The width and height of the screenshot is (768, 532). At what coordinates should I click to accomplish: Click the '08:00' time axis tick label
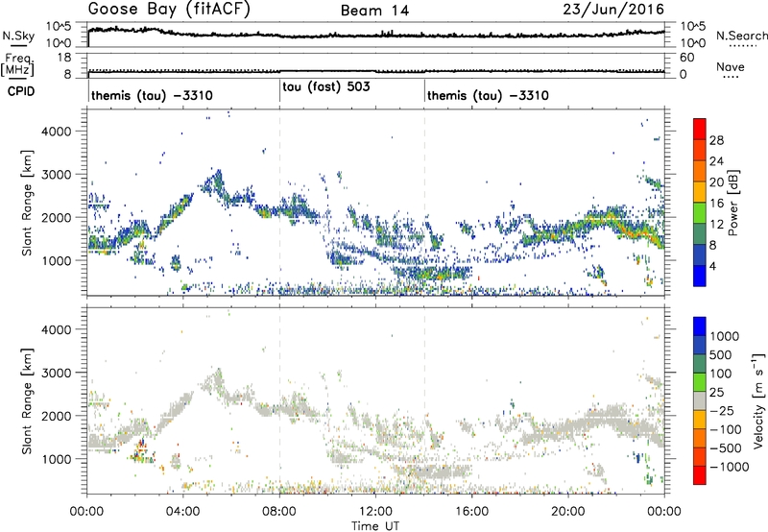point(279,512)
